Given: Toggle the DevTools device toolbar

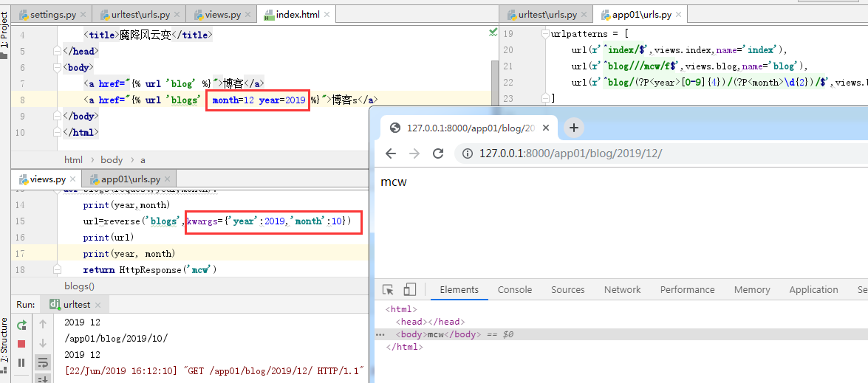Looking at the screenshot, I should pyautogui.click(x=410, y=289).
